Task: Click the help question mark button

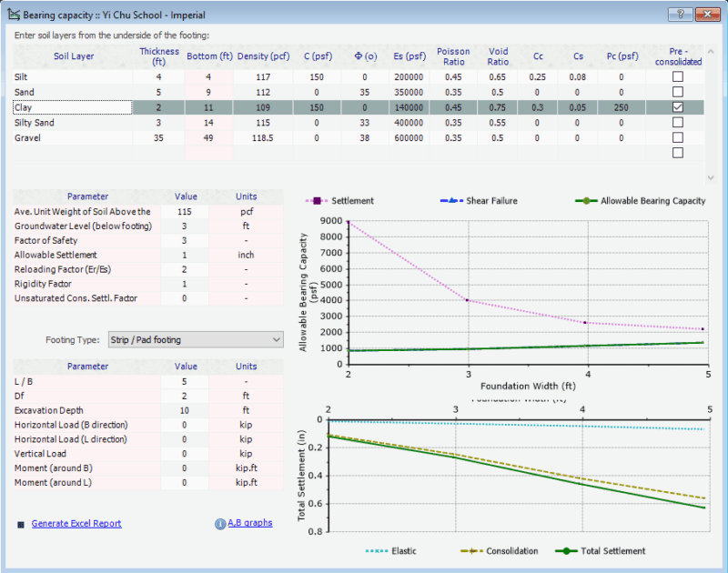Action: [680, 15]
